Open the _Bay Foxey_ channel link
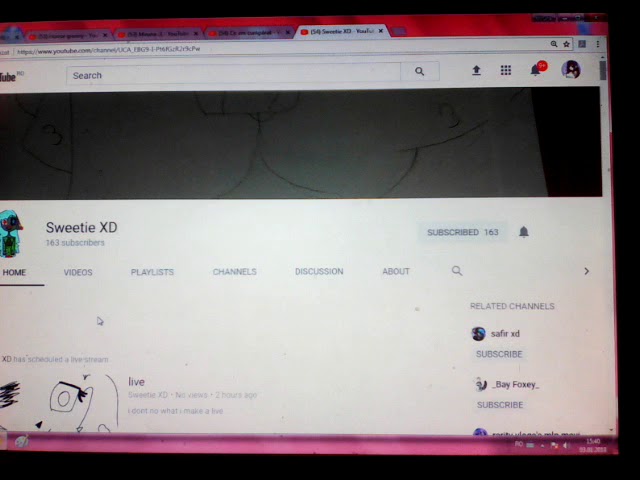Viewport: 640px width, 480px height. (516, 384)
